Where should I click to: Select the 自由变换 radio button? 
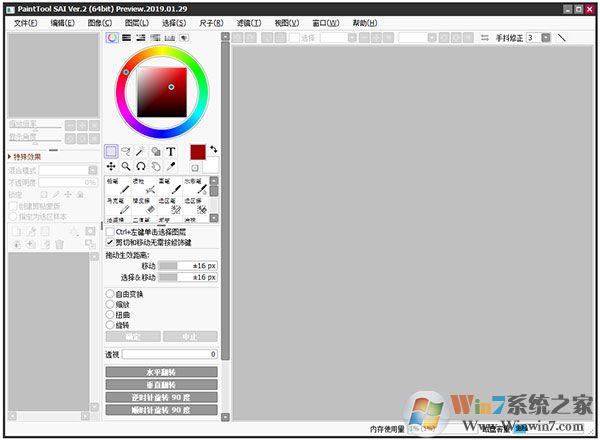pyautogui.click(x=110, y=294)
